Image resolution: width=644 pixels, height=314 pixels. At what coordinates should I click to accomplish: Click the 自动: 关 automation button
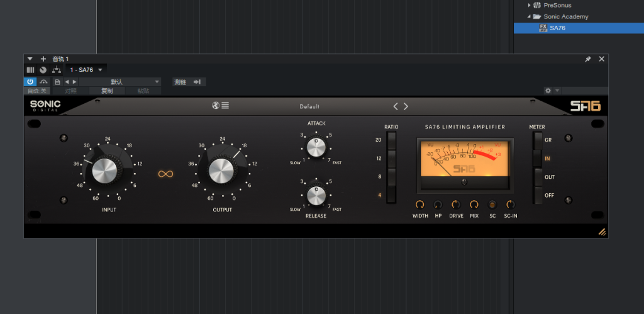tap(37, 91)
